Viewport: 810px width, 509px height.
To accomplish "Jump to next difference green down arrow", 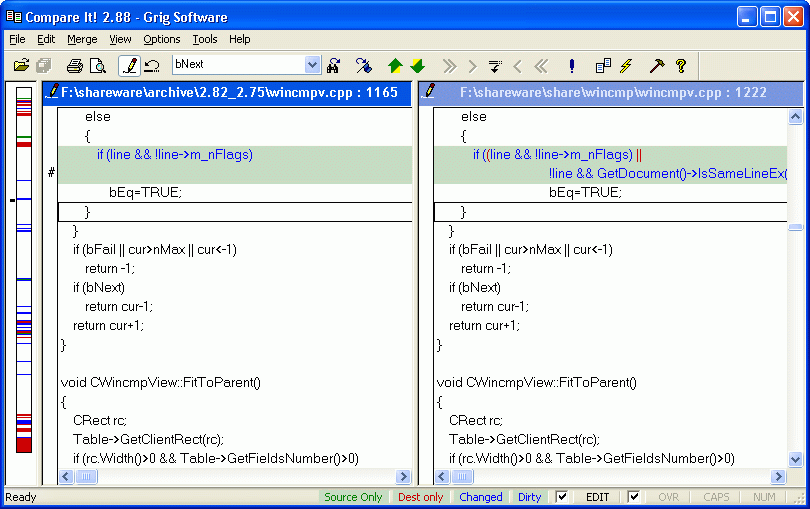I will (x=417, y=66).
